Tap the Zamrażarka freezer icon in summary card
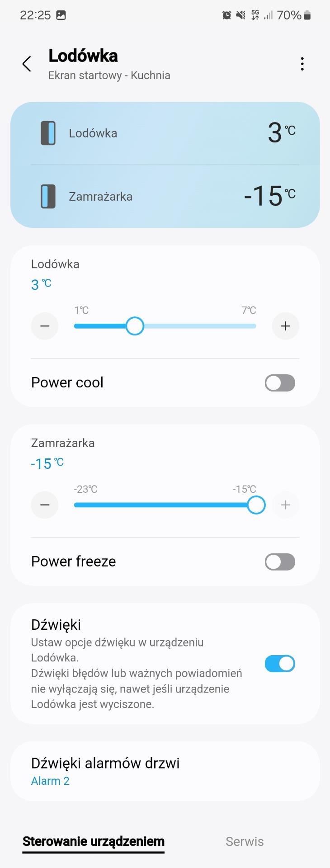 (x=48, y=196)
